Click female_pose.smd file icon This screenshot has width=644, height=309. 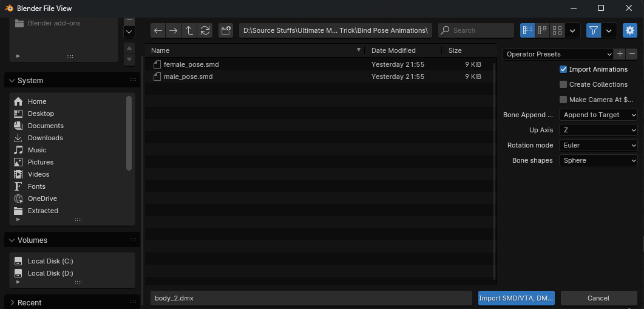[x=157, y=64]
